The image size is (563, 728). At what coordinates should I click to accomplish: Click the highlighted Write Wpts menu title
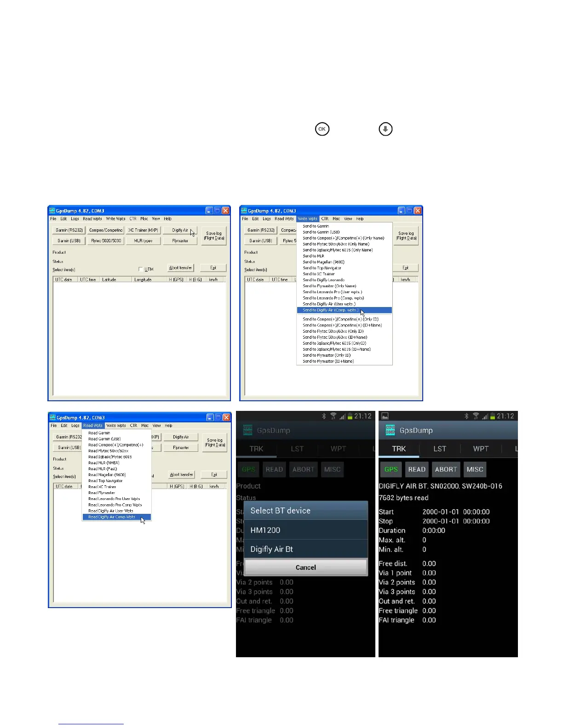[x=307, y=219]
